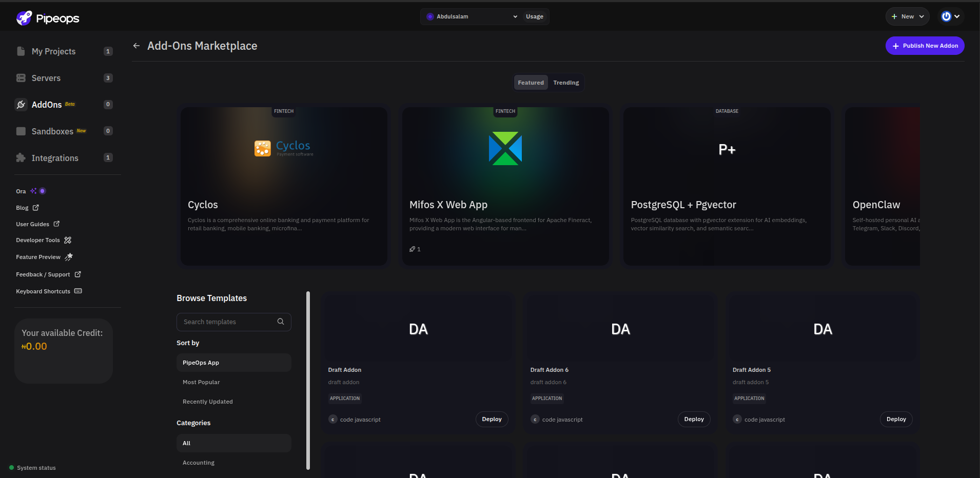Open the Servers sidebar item
Image resolution: width=980 pixels, height=478 pixels.
pyautogui.click(x=65, y=78)
